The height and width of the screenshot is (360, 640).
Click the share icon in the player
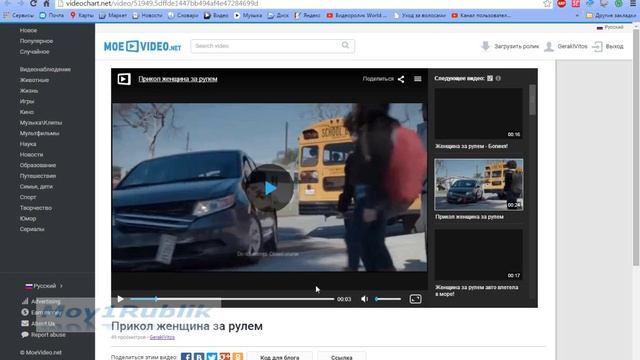[401, 79]
